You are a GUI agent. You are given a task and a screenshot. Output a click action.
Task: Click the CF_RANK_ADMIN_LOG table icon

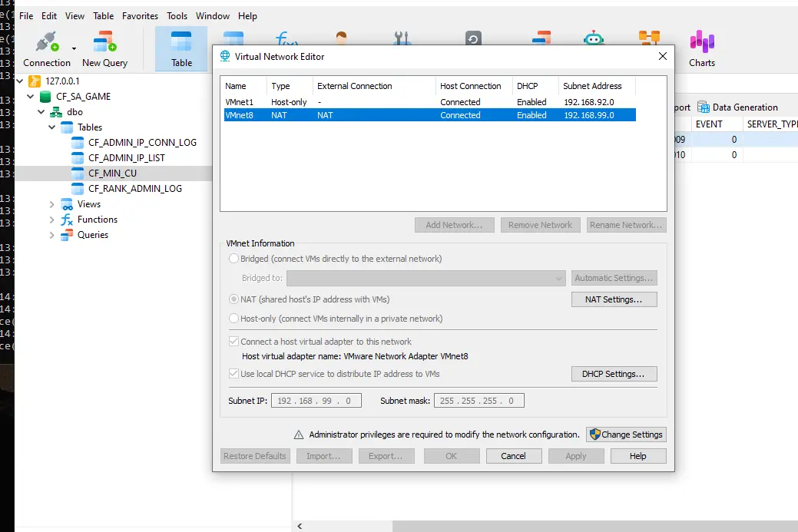pos(78,189)
